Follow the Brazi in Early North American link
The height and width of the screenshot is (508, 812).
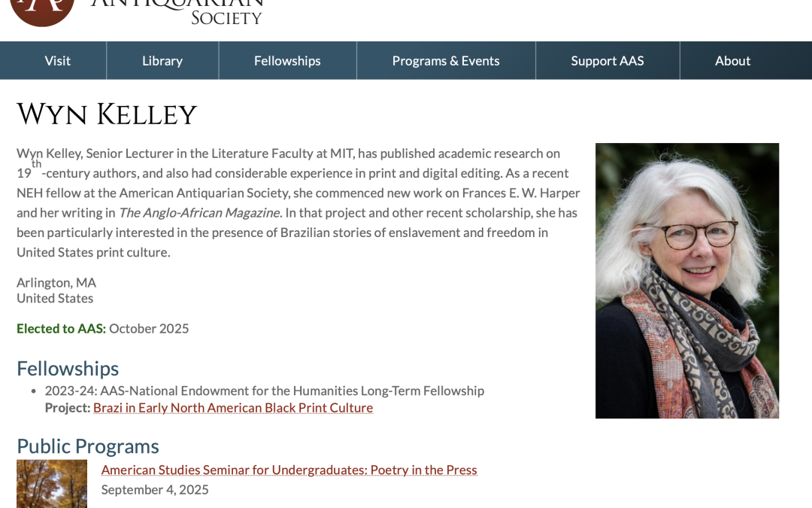(x=232, y=407)
